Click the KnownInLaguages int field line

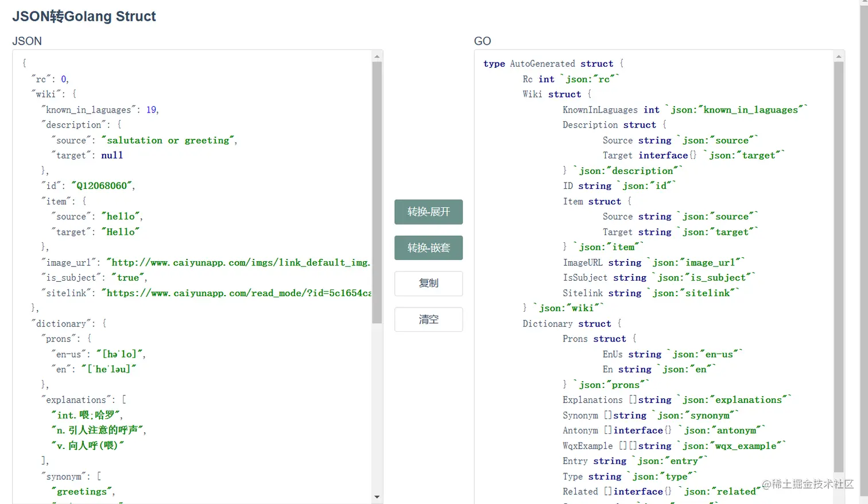pyautogui.click(x=685, y=110)
